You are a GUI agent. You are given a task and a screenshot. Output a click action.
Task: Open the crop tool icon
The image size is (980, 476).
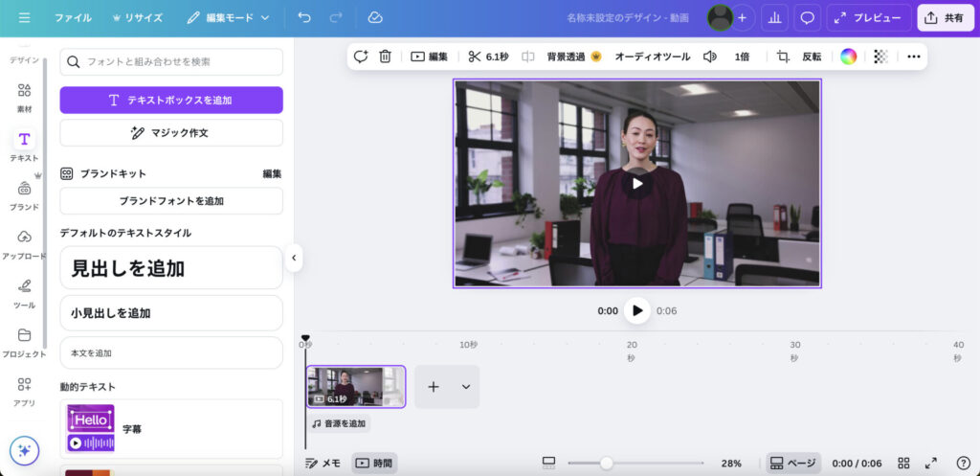click(x=783, y=57)
